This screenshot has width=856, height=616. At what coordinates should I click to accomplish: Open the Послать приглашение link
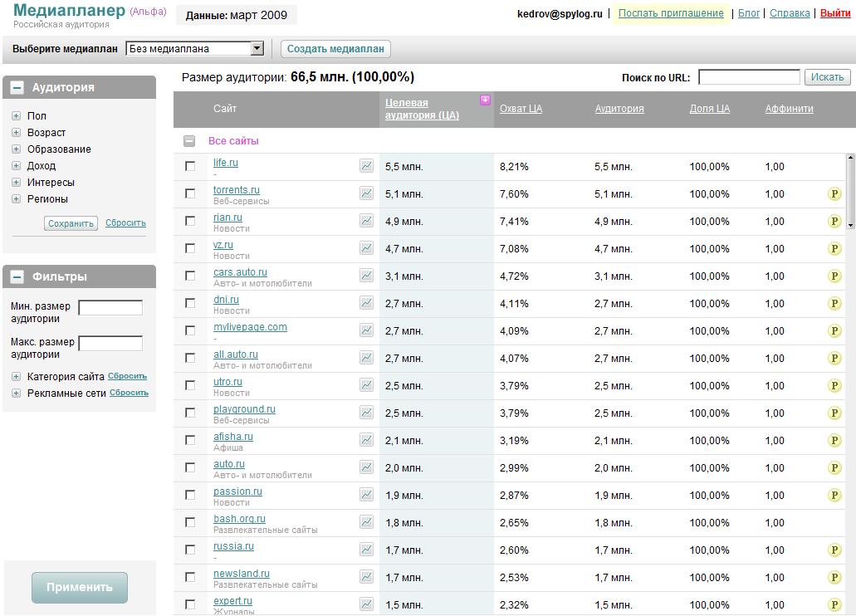[x=671, y=13]
